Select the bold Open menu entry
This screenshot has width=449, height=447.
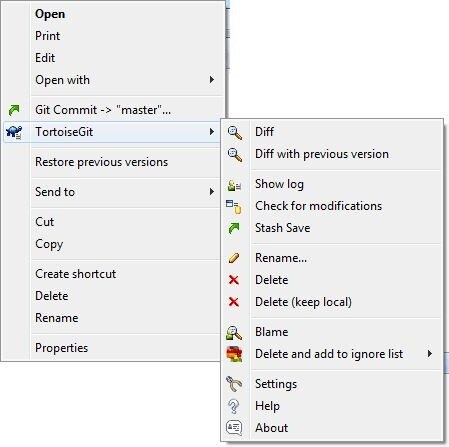coord(50,14)
